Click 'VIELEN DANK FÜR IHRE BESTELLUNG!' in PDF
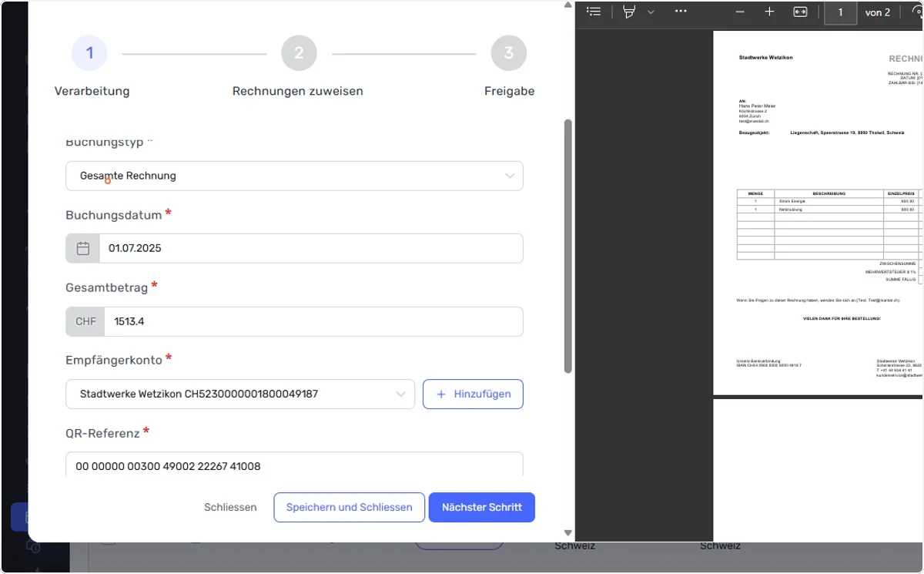The height and width of the screenshot is (574, 924). click(841, 318)
